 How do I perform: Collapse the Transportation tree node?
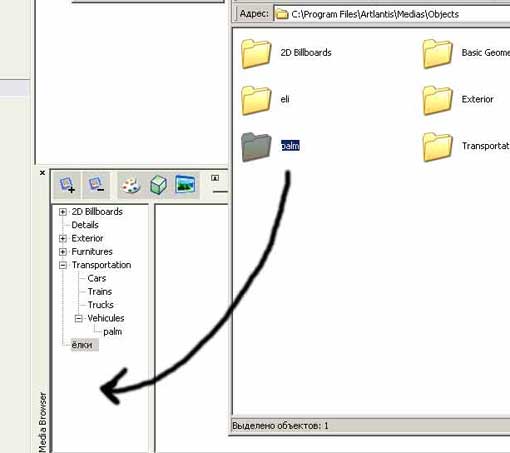pyautogui.click(x=63, y=265)
